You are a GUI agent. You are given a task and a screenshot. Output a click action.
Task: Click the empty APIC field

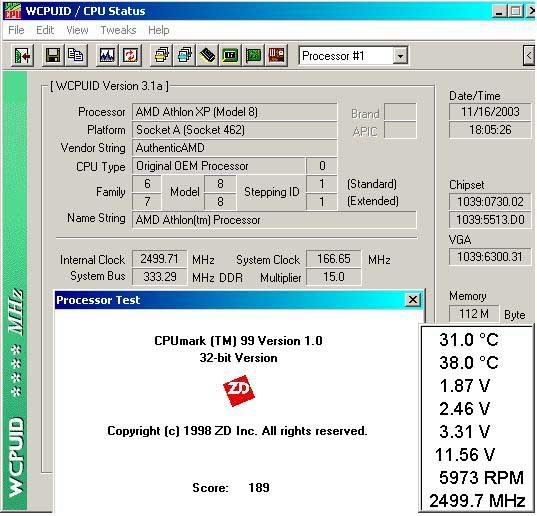tap(400, 130)
